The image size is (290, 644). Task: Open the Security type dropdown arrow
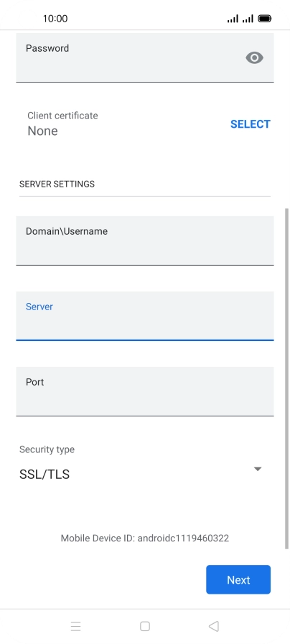coord(258,469)
